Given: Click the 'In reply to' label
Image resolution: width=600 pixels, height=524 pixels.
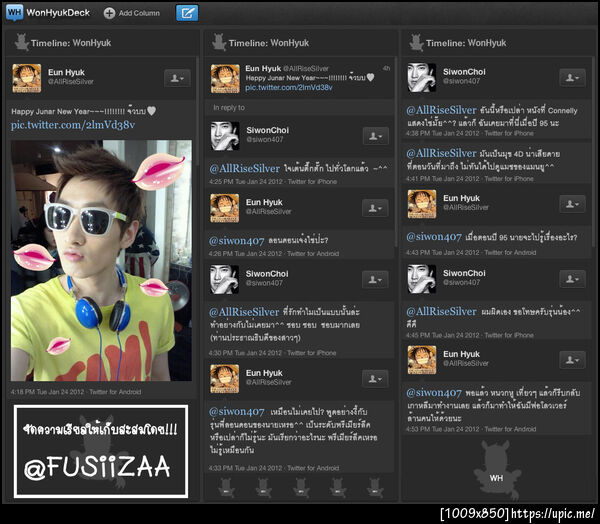Looking at the screenshot, I should pyautogui.click(x=229, y=108).
